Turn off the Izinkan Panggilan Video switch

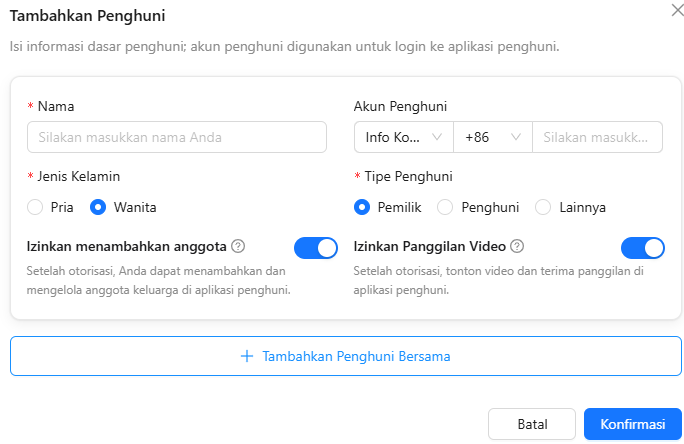click(643, 248)
